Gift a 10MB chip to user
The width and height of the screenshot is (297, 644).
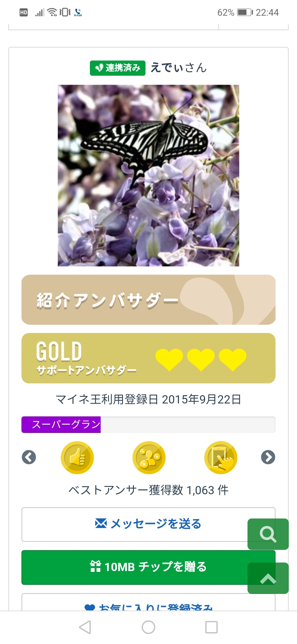135,567
